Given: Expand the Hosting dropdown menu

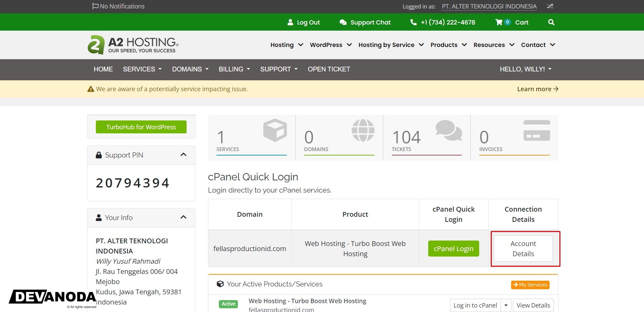Looking at the screenshot, I should pyautogui.click(x=287, y=45).
